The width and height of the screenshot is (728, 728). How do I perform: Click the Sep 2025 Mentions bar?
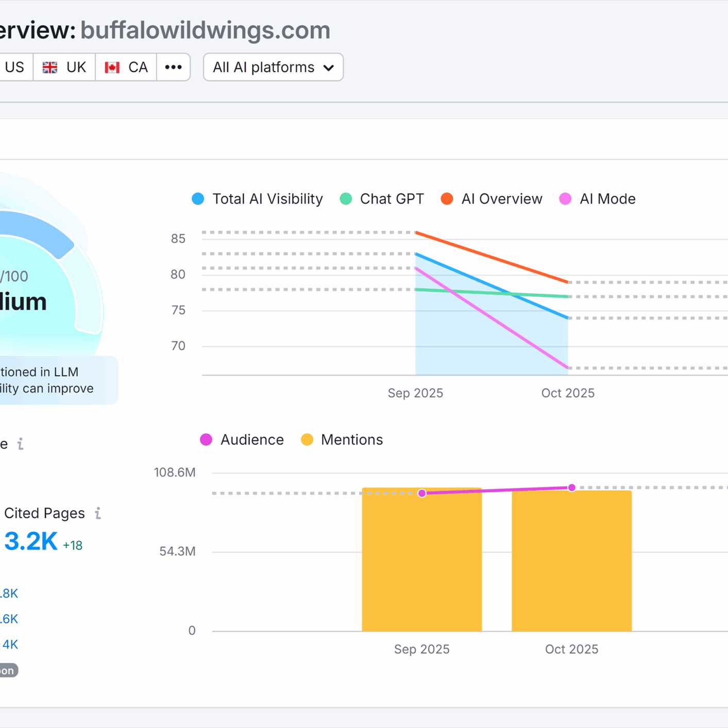click(421, 567)
